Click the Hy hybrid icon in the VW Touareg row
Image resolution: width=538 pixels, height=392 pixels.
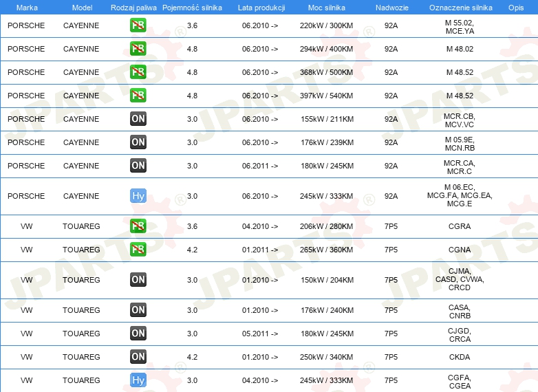pyautogui.click(x=138, y=380)
